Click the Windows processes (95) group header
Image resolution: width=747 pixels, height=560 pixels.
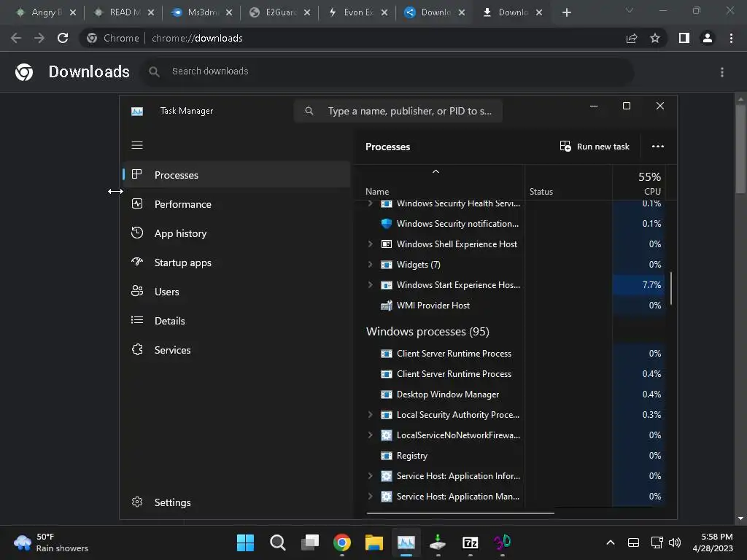tap(427, 332)
